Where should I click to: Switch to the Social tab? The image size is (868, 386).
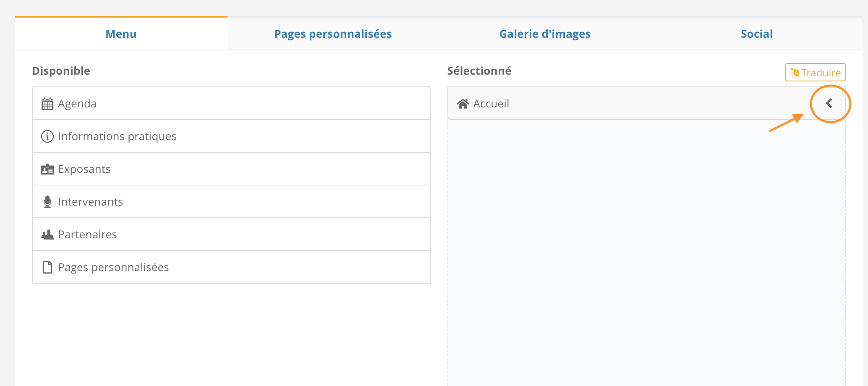click(x=757, y=34)
